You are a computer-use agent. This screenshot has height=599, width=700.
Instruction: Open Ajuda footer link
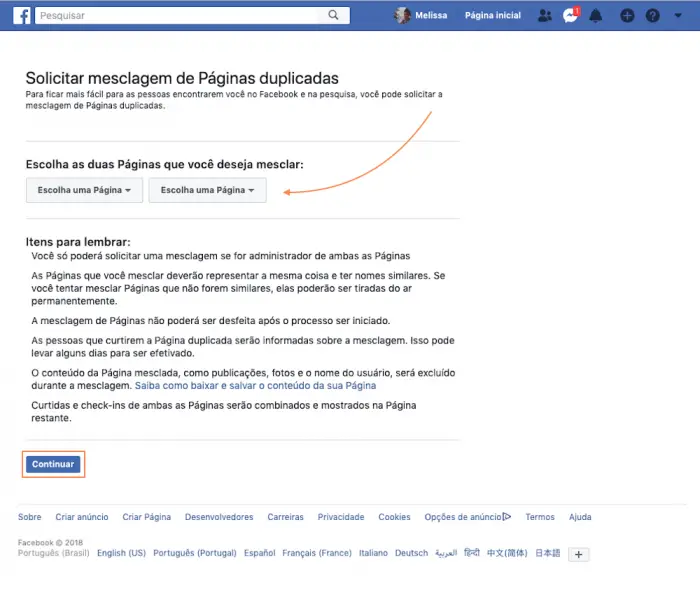[x=580, y=517]
